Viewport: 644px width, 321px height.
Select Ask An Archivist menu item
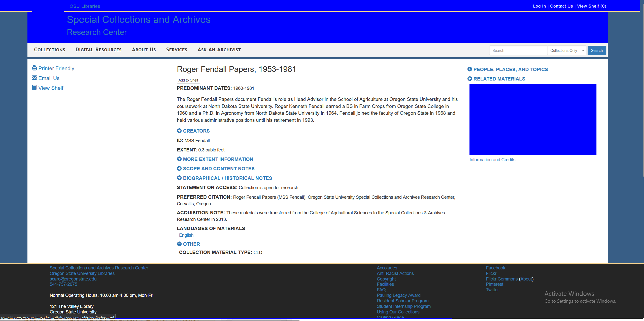pos(219,50)
